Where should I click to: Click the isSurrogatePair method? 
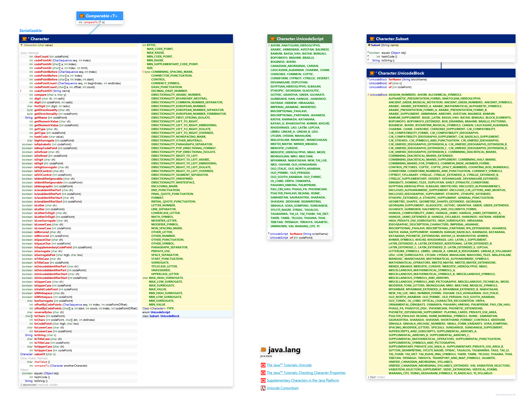58,255
